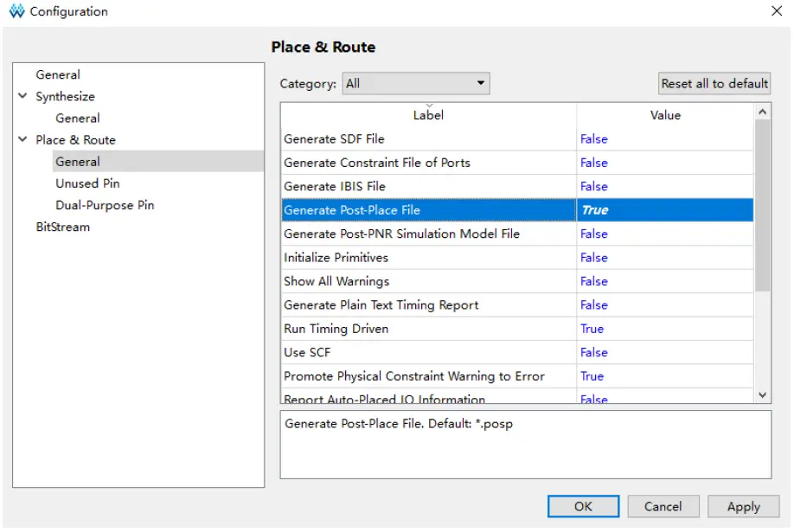Click the Gowin logo in the title bar
The height and width of the screenshot is (532, 794).
15,12
